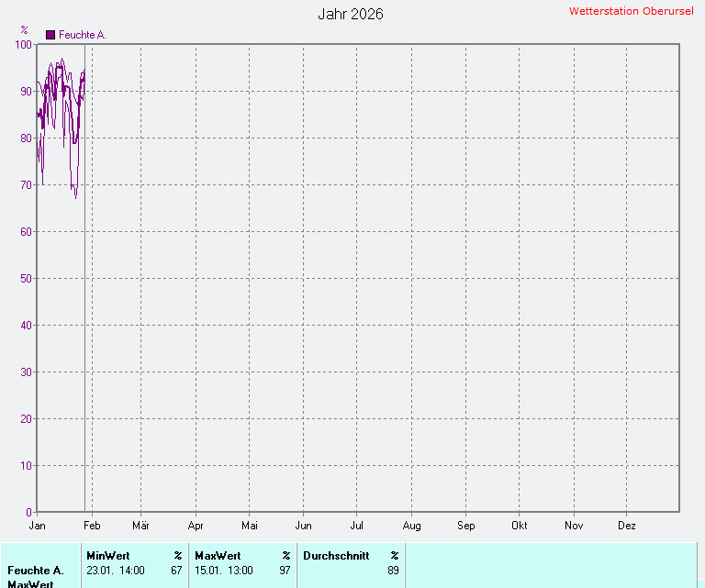
Task: Select the Jun label on the month axis
Action: coord(303,526)
